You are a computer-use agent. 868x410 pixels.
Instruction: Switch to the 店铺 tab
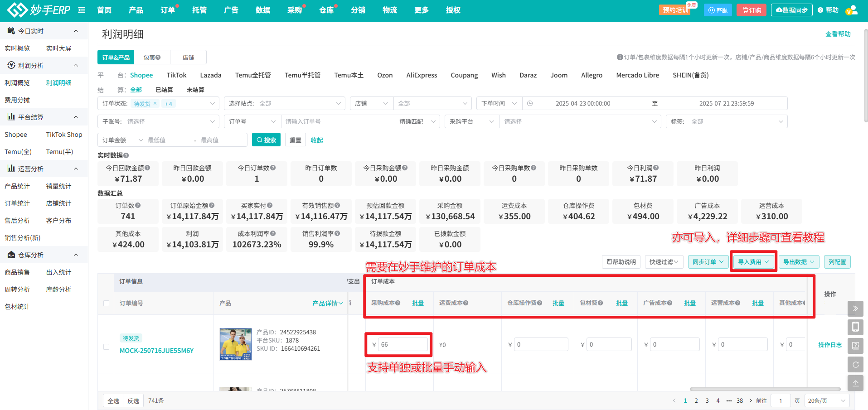click(x=188, y=58)
